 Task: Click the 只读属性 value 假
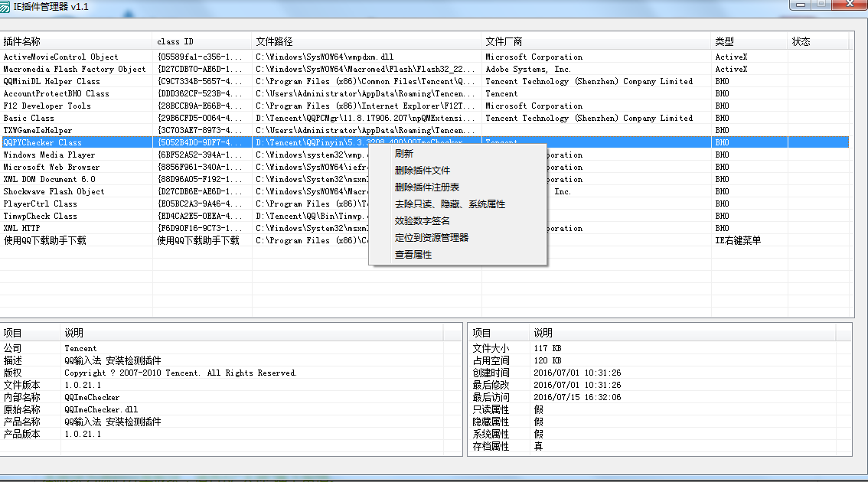point(538,409)
